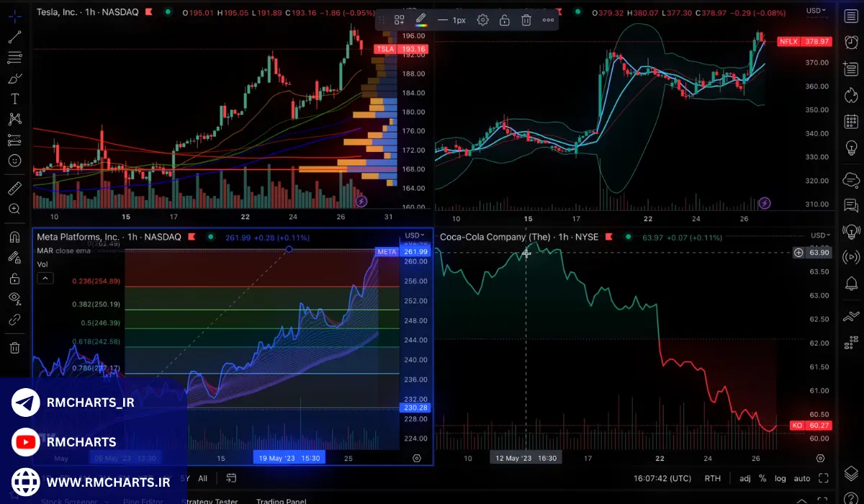
Task: Select the trend line drawing tool
Action: (x=14, y=37)
